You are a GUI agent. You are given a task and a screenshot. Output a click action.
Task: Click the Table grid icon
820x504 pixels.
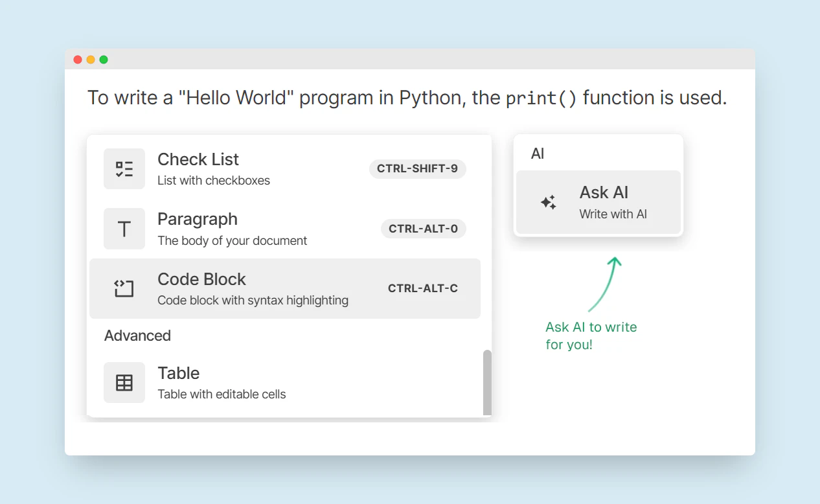[x=124, y=382]
